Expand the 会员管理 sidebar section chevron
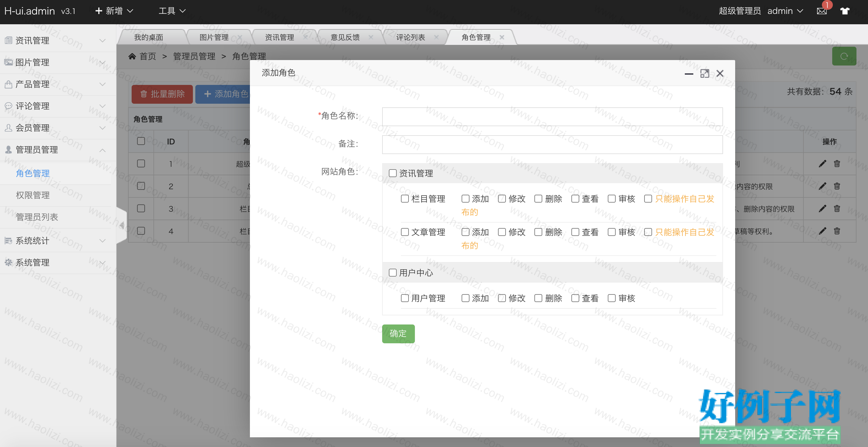Screen dimensions: 868x447 (103, 128)
